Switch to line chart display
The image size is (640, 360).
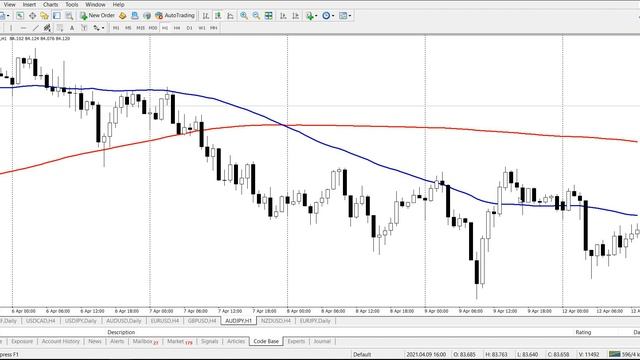pyautogui.click(x=230, y=16)
